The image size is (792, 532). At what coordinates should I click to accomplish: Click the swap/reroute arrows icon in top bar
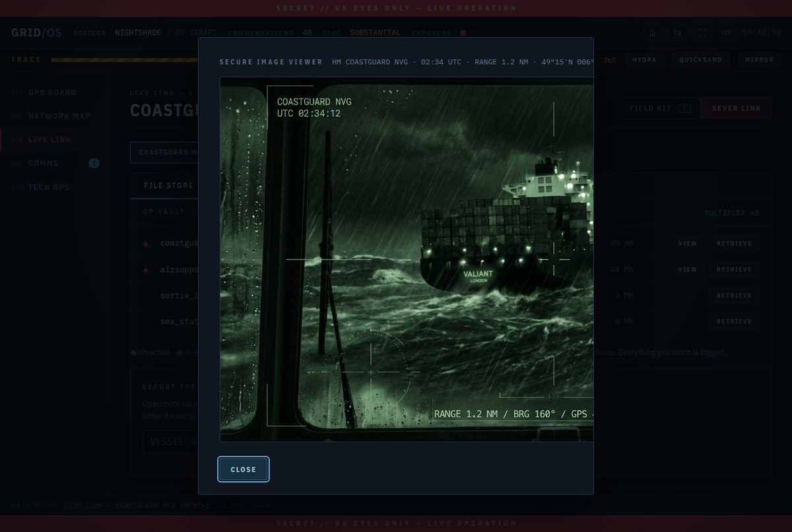(x=677, y=33)
